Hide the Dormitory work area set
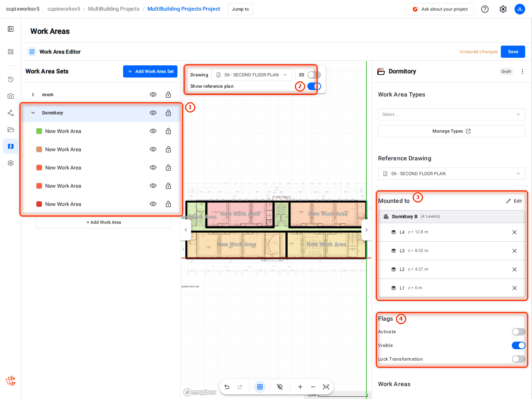This screenshot has height=399, width=532. (x=153, y=113)
